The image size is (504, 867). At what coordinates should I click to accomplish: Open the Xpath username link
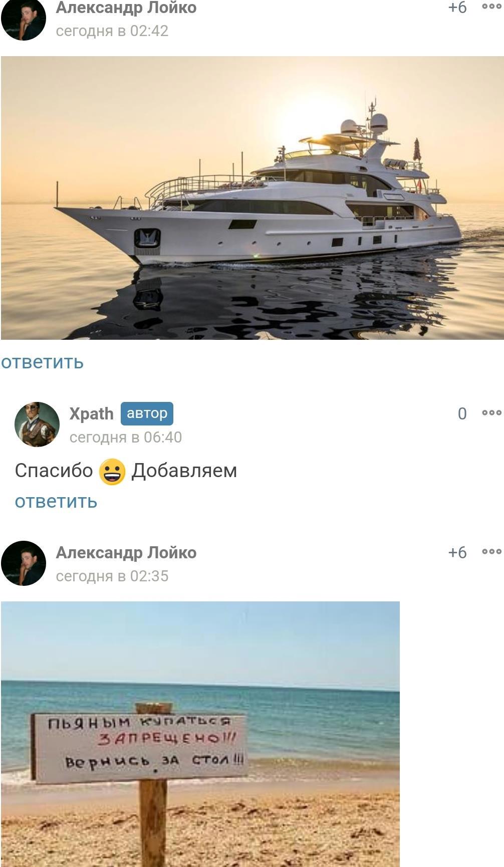pyautogui.click(x=92, y=413)
